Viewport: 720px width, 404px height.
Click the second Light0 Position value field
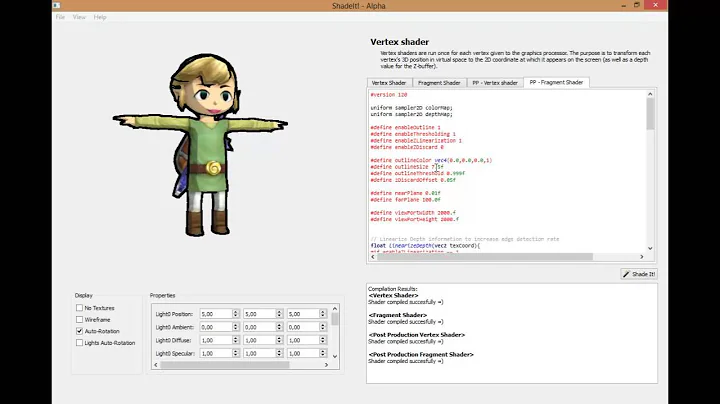tap(259, 314)
